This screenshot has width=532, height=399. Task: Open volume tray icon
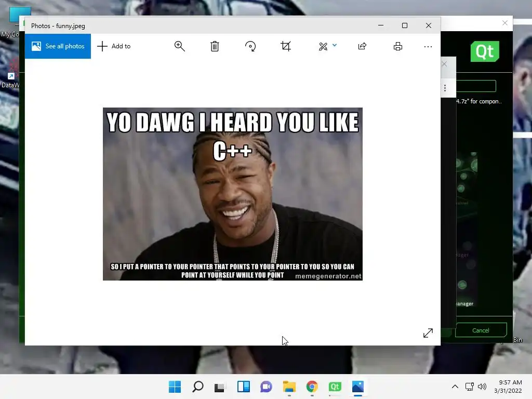coord(482,387)
